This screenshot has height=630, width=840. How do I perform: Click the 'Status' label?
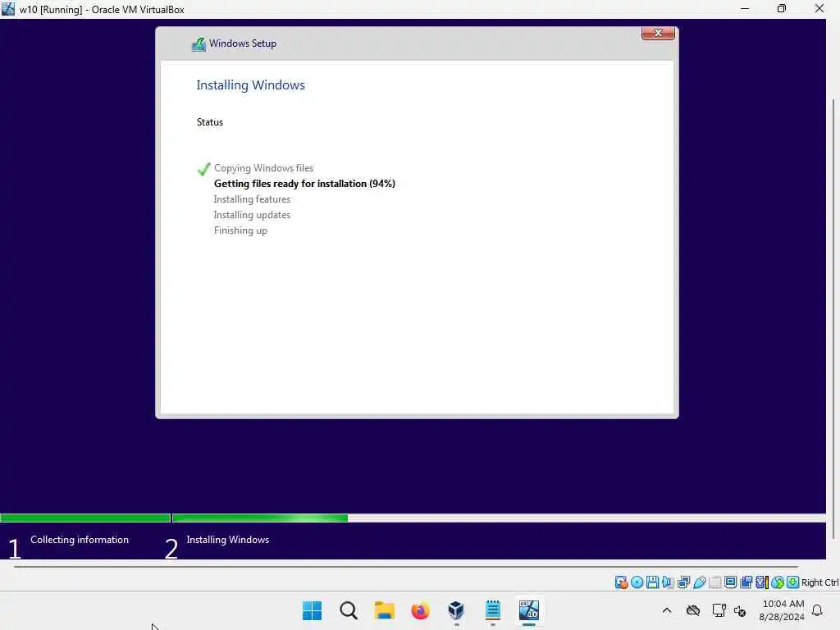210,122
